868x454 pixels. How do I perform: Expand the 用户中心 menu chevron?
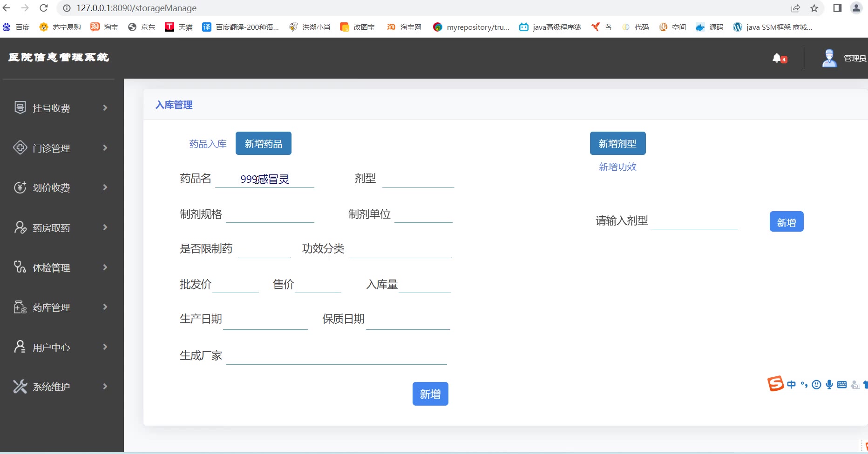[x=105, y=347]
